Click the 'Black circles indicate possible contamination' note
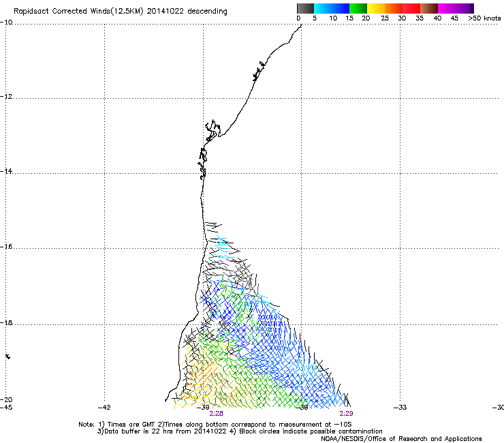 (x=311, y=431)
